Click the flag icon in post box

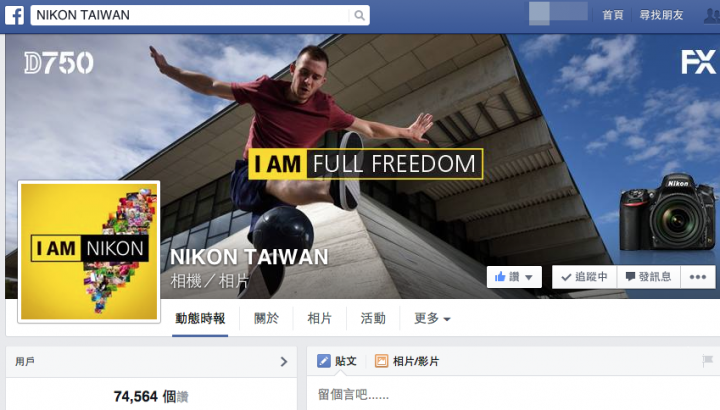(708, 360)
